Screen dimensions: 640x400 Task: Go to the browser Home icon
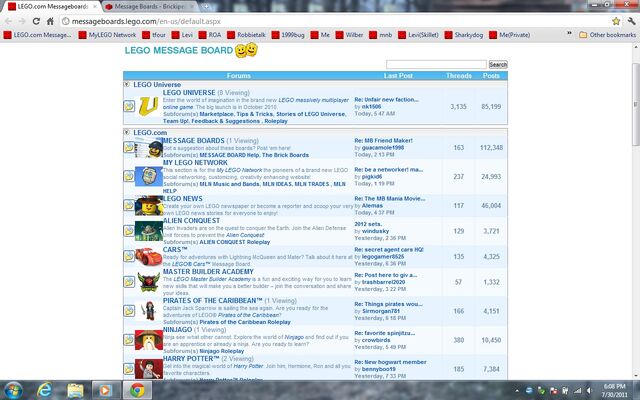tap(50, 21)
